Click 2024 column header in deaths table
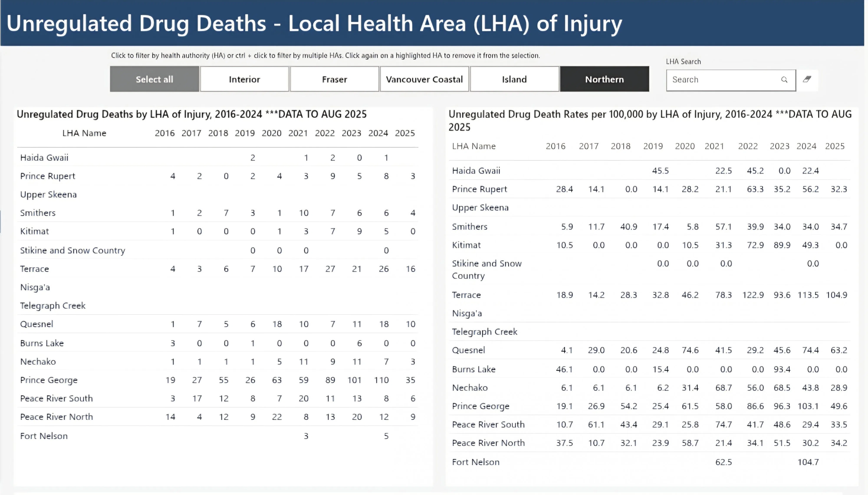The image size is (868, 495). tap(378, 133)
